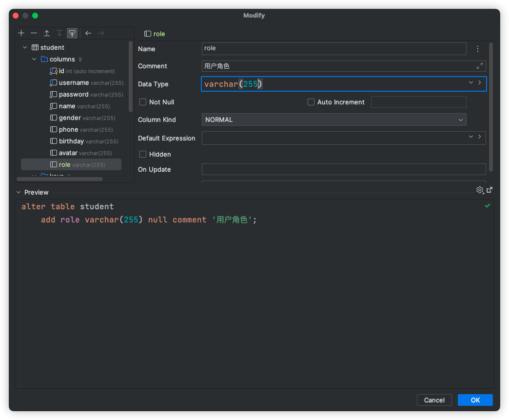Click the On Update input field
The width and height of the screenshot is (509, 420).
point(344,169)
